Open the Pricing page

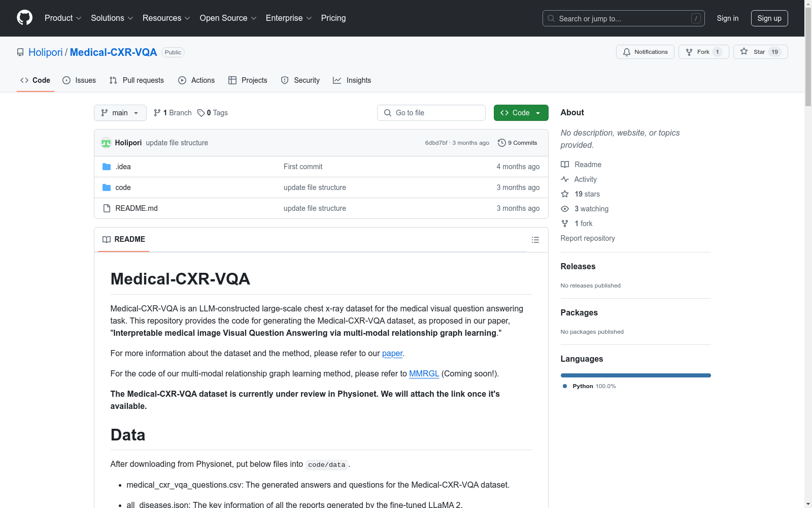pos(333,18)
